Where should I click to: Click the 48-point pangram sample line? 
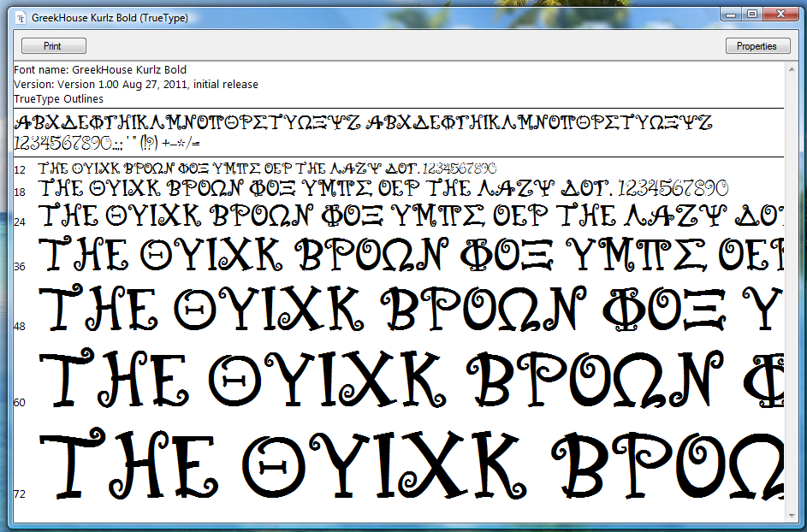click(x=411, y=308)
